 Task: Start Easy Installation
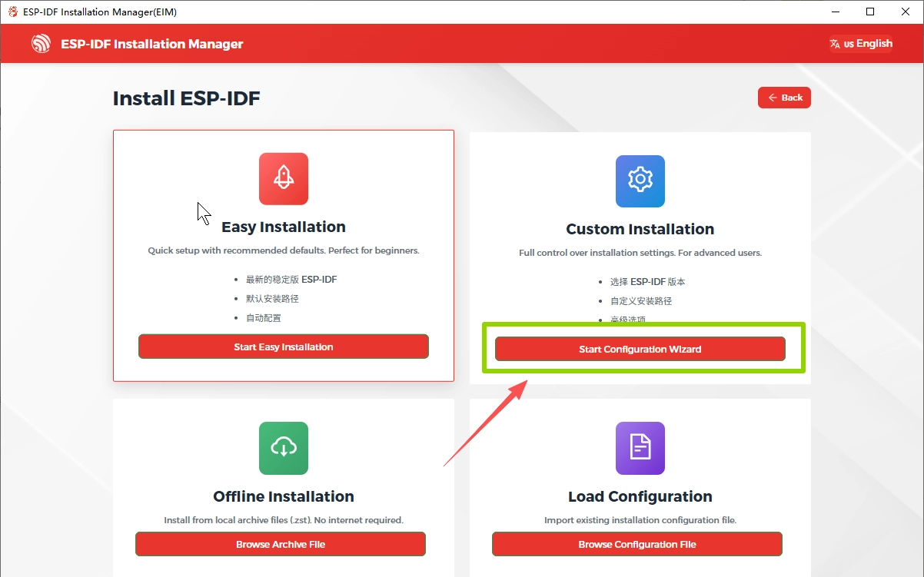click(284, 347)
